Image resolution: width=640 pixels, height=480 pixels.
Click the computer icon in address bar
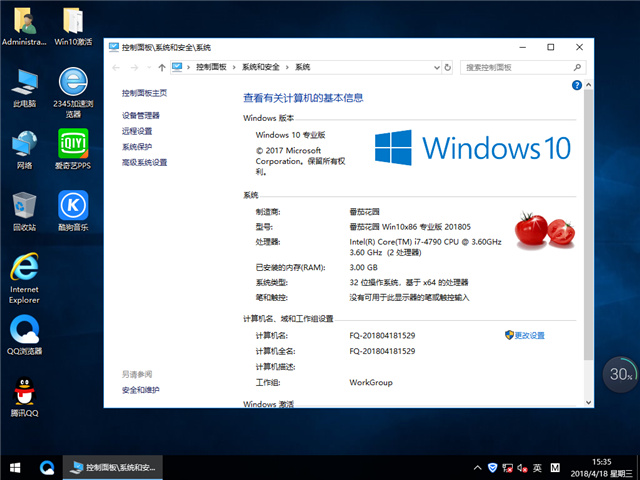point(177,67)
